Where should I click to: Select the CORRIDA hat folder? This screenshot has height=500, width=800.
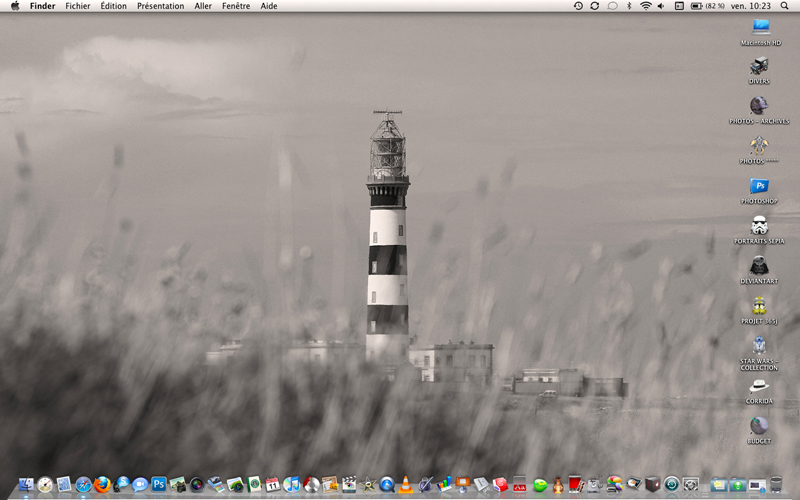pos(759,391)
